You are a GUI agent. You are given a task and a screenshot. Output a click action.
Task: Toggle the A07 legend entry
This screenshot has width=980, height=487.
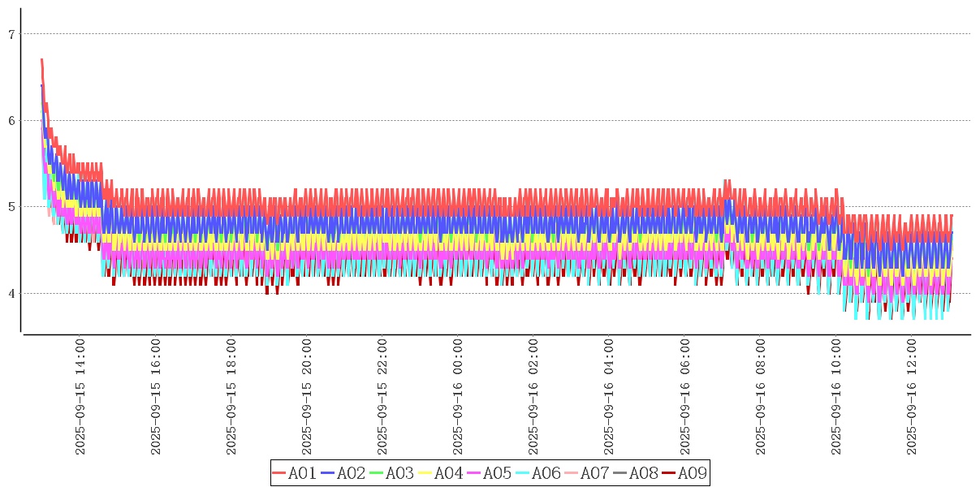594,473
